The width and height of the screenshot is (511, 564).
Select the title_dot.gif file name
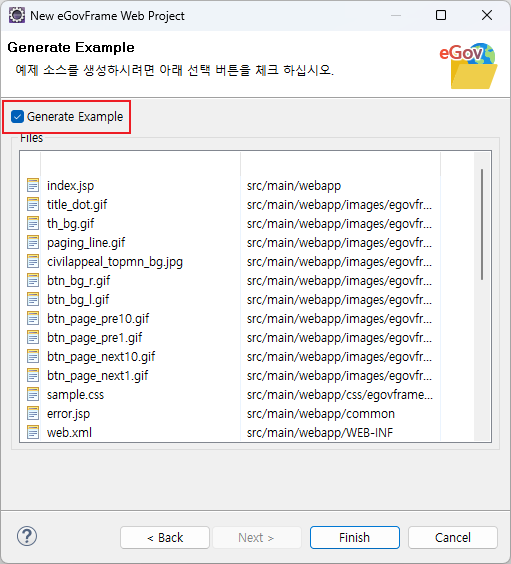(77, 205)
